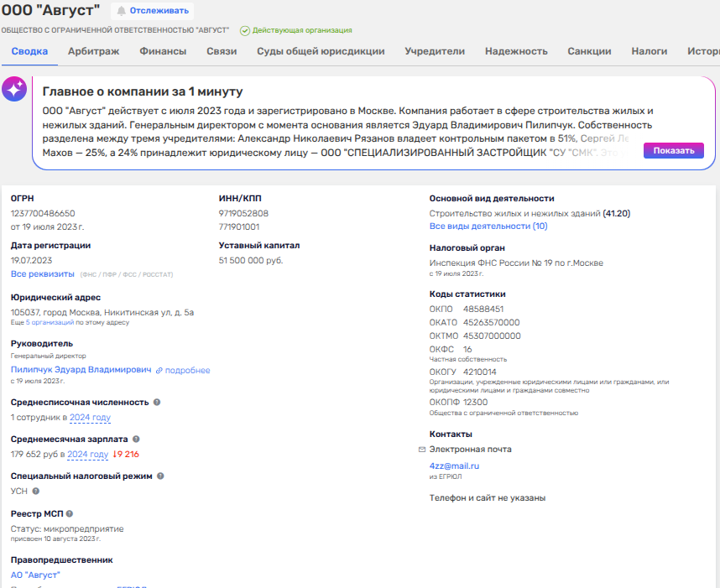Click help icon next to Среднесписочная численность
720x588 pixels.
click(157, 402)
